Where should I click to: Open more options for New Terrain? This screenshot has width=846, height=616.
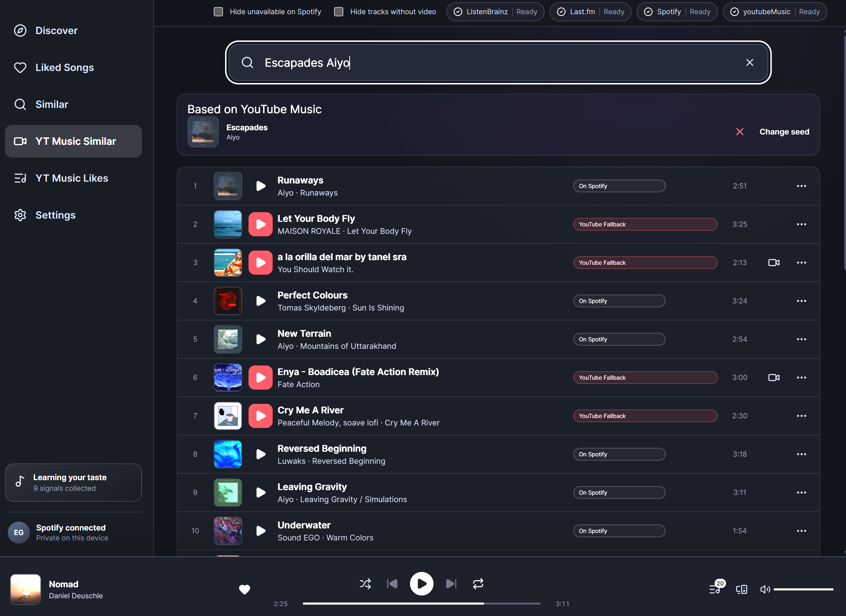click(x=802, y=339)
